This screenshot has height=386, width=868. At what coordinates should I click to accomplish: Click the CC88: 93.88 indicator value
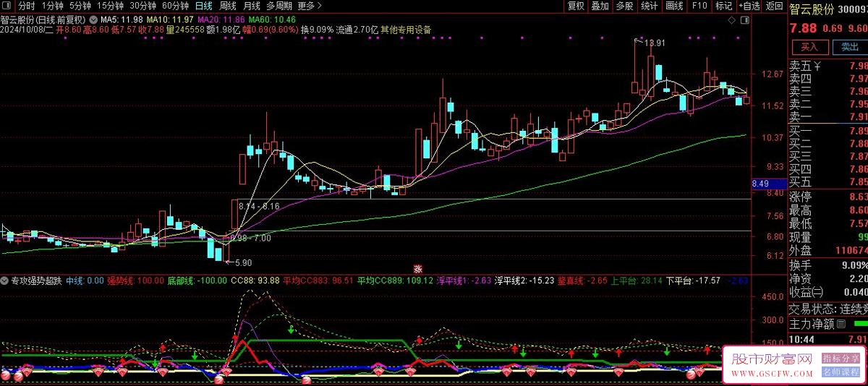[x=255, y=280]
